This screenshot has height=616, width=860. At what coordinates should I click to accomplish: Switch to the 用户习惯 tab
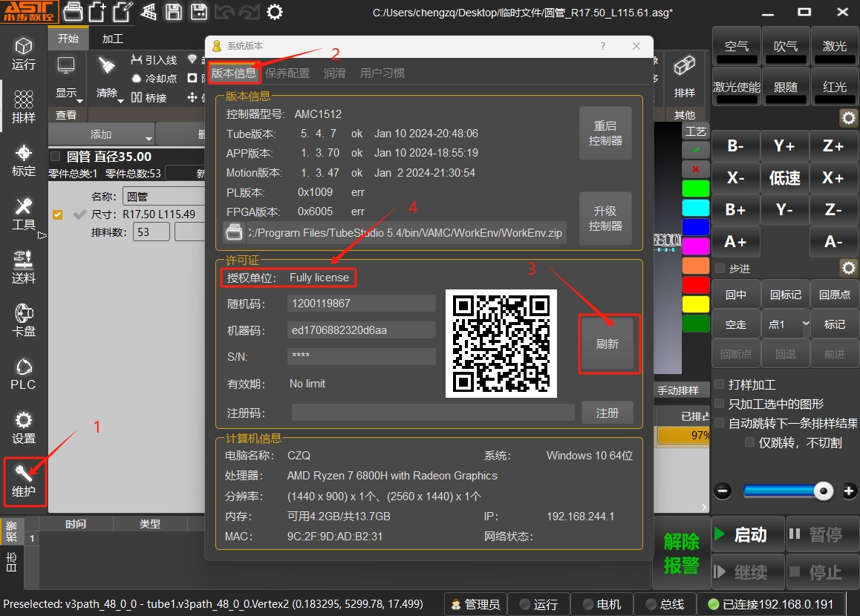point(382,73)
